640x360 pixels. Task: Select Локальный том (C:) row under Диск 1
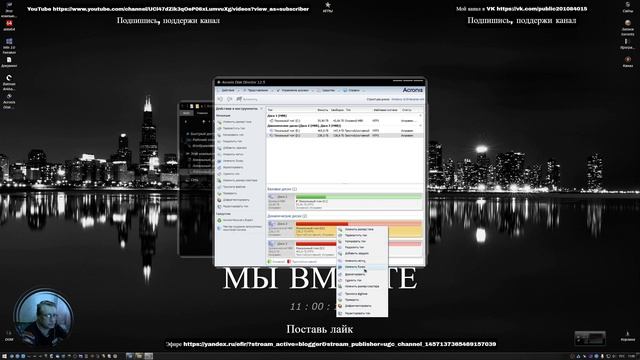click(x=345, y=121)
